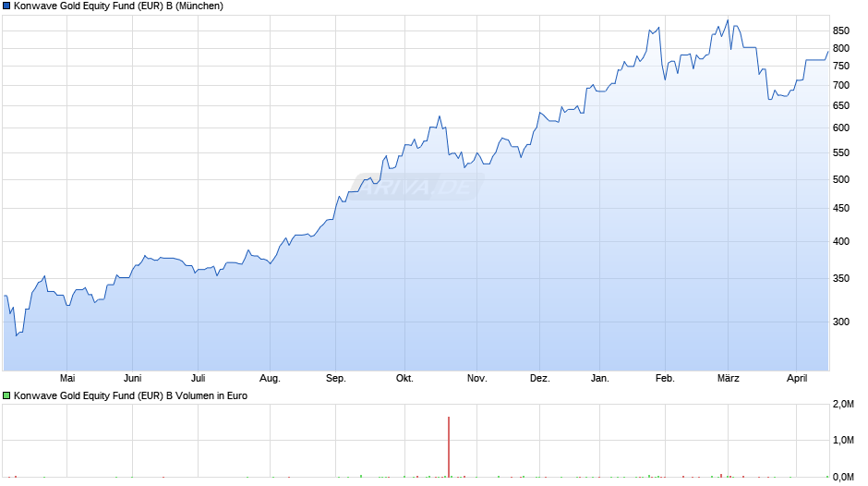Click the tall red volume spike in October
The image size is (868, 486).
click(449, 446)
